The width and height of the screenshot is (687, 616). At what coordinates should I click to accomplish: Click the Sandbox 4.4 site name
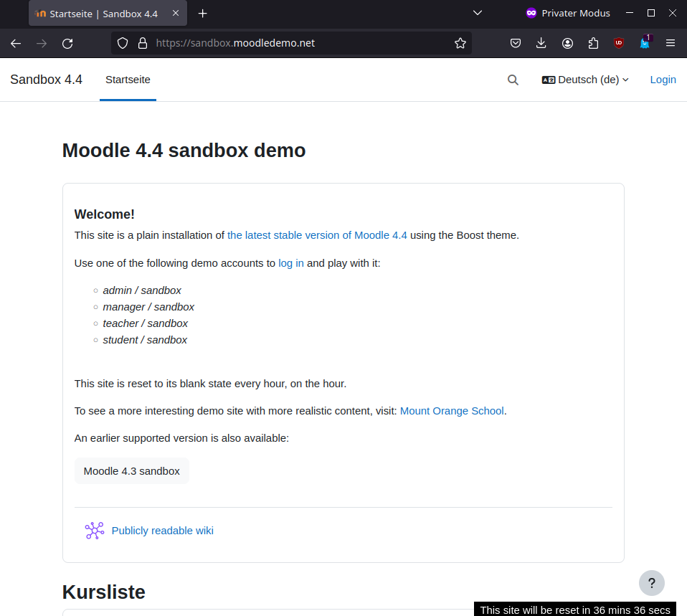pos(46,80)
